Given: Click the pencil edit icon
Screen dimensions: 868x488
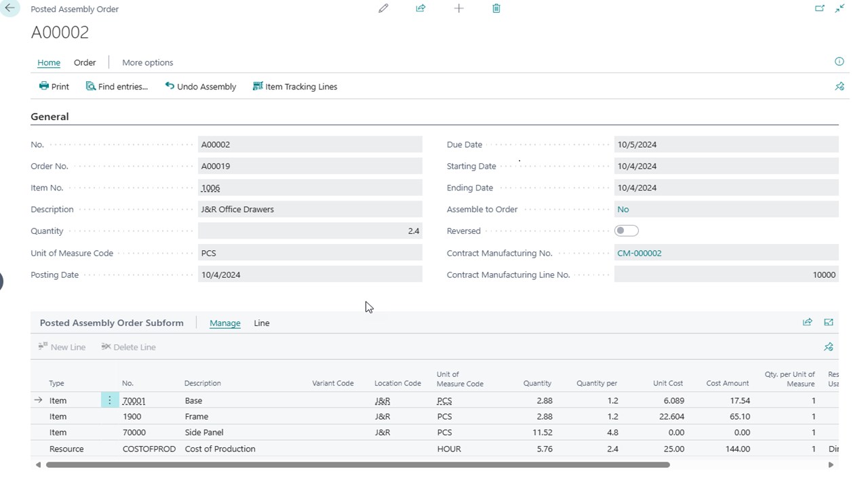Looking at the screenshot, I should point(383,9).
